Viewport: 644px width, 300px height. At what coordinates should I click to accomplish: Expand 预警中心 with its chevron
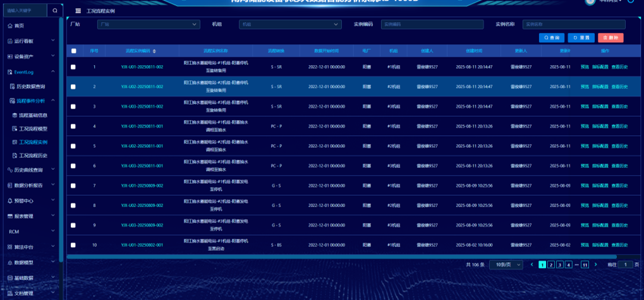(x=53, y=200)
